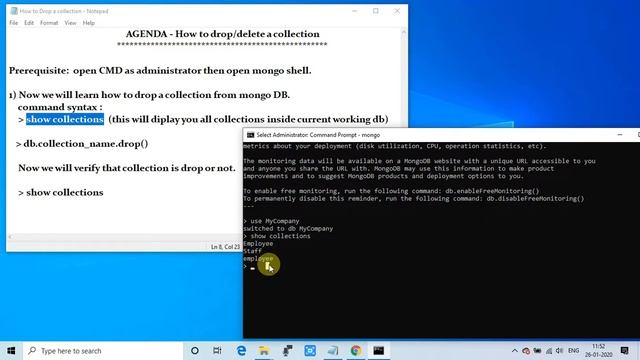Open Notepad Edit menu

tap(29, 23)
